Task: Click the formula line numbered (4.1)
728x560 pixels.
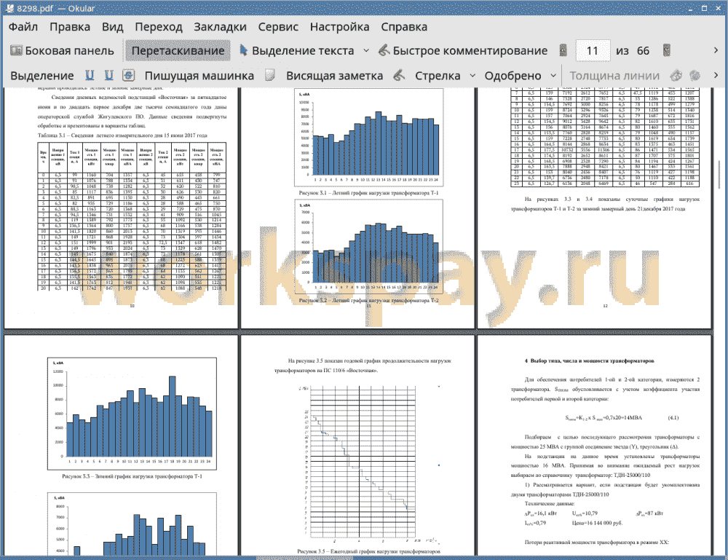Action: (x=621, y=418)
